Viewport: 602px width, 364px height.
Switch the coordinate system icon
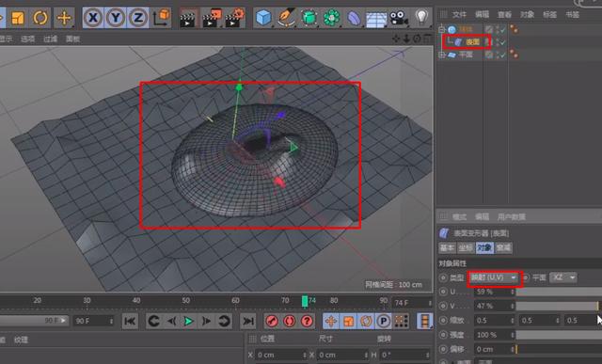click(161, 18)
